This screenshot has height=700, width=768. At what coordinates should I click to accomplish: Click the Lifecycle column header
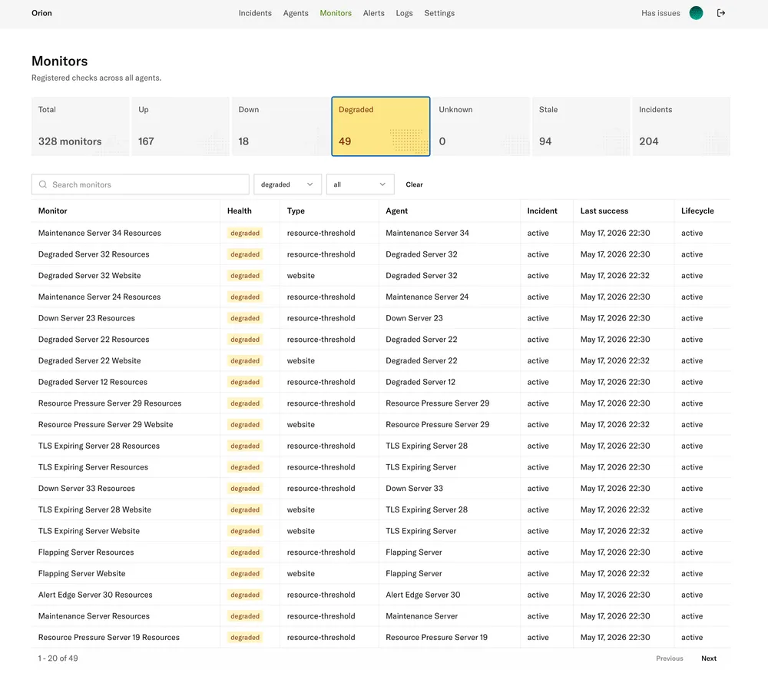[697, 211]
